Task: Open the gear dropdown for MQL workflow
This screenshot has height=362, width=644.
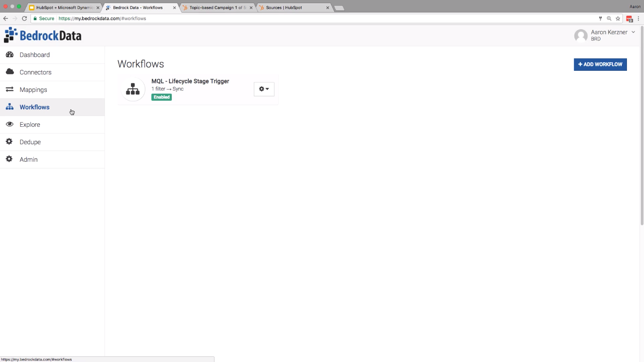Action: [264, 89]
